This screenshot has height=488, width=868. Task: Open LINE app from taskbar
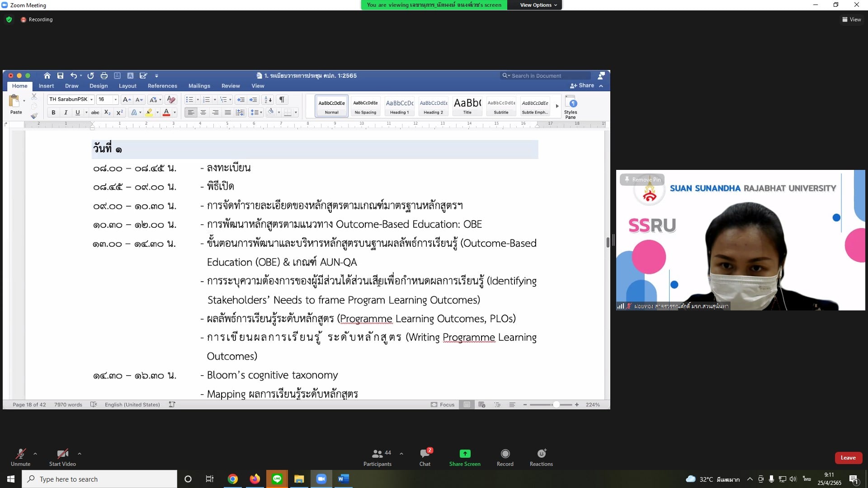[x=277, y=479]
